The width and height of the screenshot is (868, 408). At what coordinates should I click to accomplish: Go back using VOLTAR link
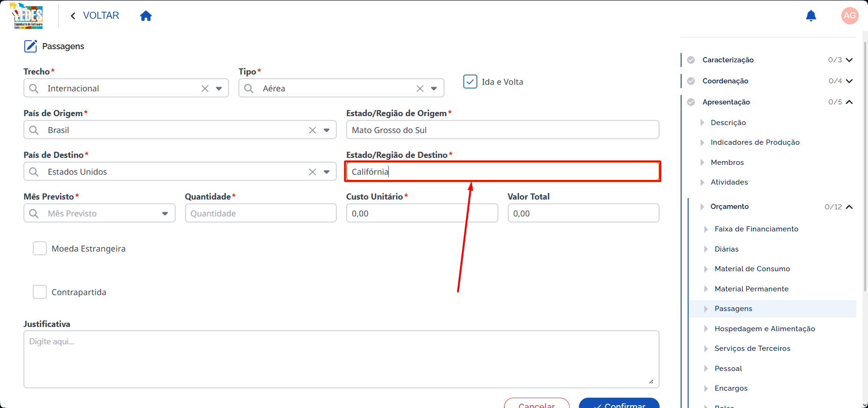pos(101,15)
